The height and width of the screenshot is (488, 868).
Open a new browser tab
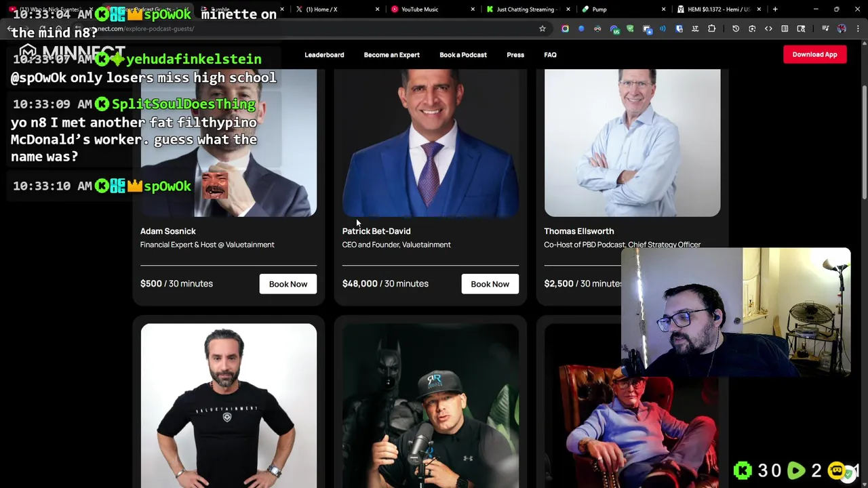point(775,9)
